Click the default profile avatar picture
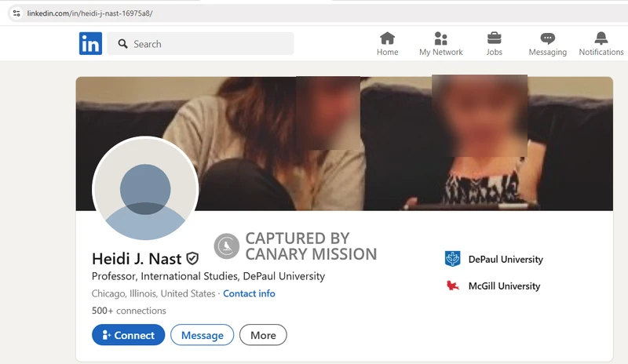The height and width of the screenshot is (364, 628). pyautogui.click(x=145, y=189)
